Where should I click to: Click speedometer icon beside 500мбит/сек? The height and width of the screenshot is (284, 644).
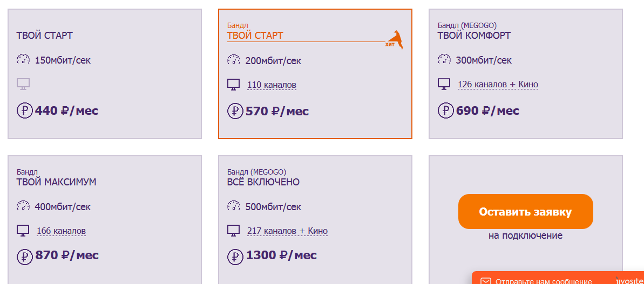point(234,206)
